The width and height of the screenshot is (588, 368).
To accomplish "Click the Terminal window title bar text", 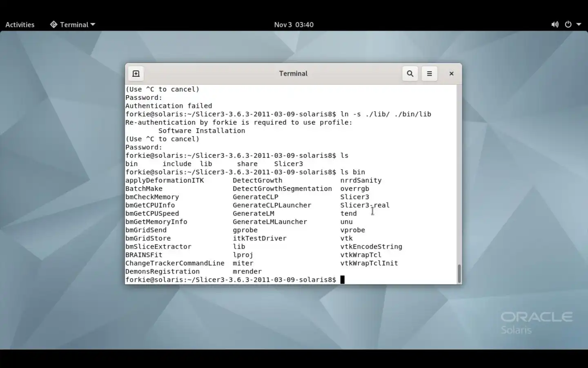I will pos(293,74).
